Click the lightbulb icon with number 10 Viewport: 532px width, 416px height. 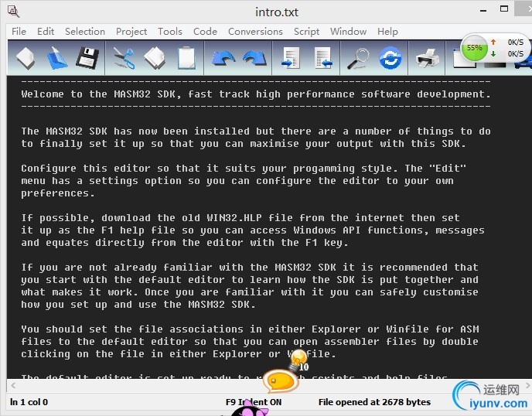coord(299,360)
